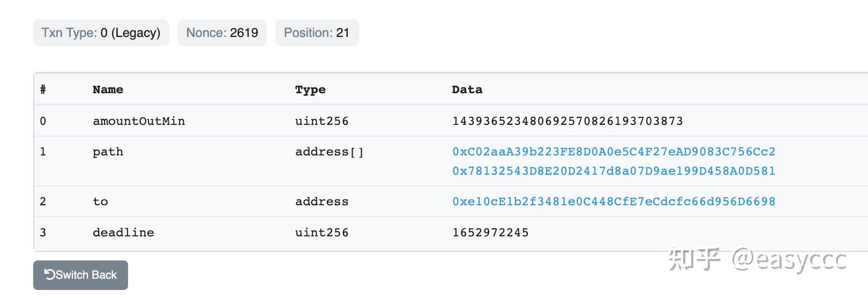Image resolution: width=868 pixels, height=298 pixels.
Task: Select the deadline value 1652972245
Action: pos(490,233)
